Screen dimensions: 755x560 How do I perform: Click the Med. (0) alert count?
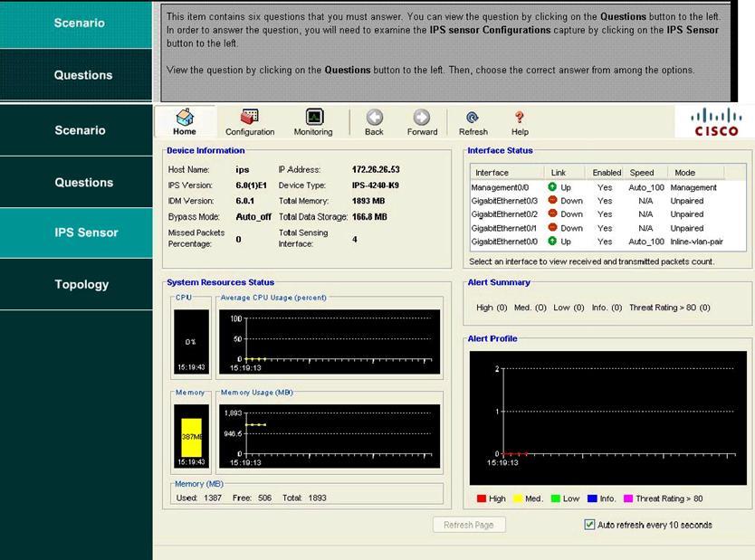(x=530, y=308)
